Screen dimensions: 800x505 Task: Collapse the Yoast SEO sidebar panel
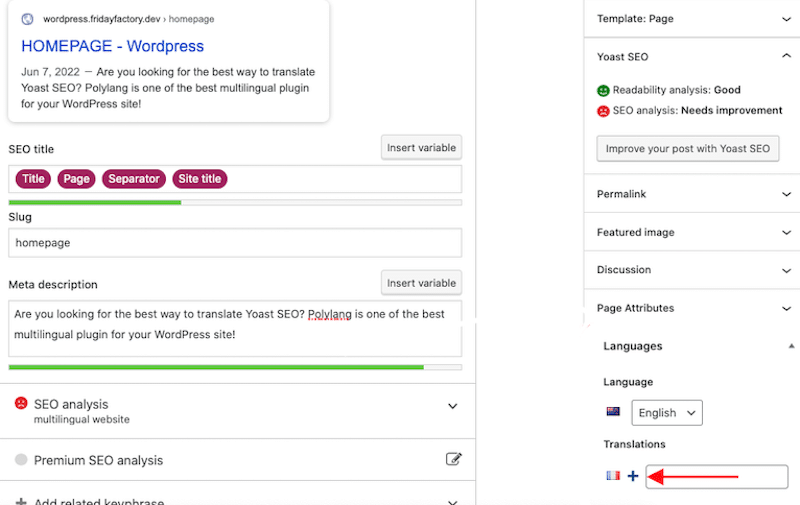[x=786, y=56]
